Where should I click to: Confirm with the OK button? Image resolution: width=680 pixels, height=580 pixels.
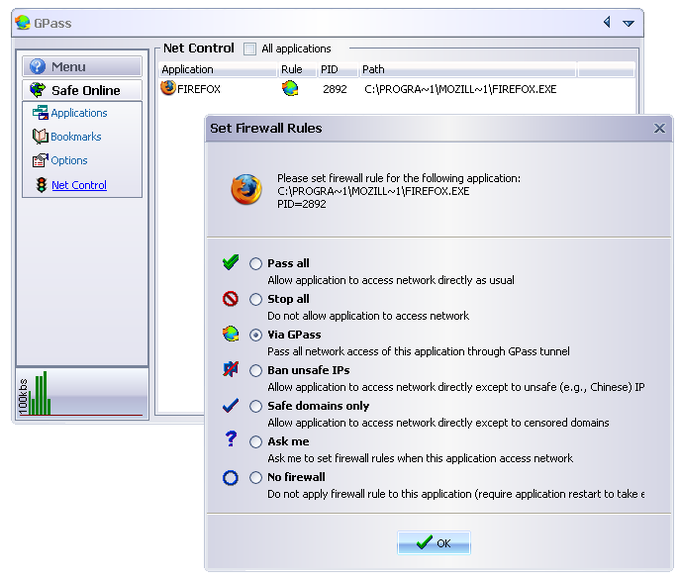coord(434,543)
